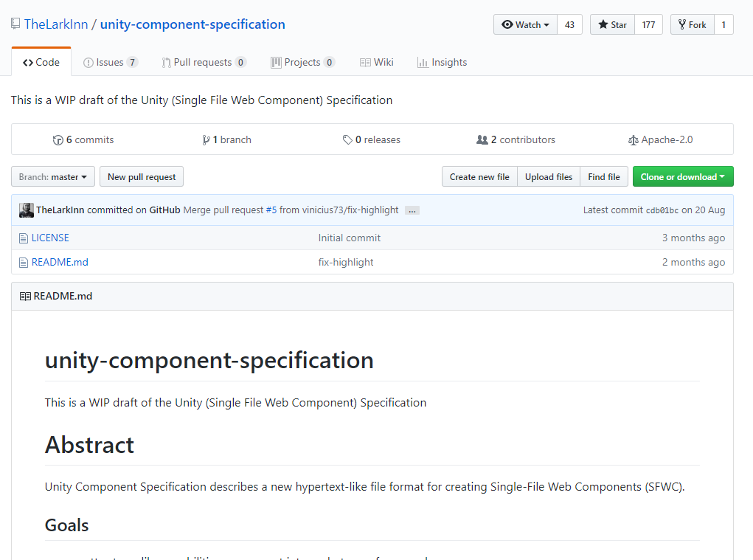Click Upload files button
This screenshot has width=753, height=560.
click(x=549, y=177)
